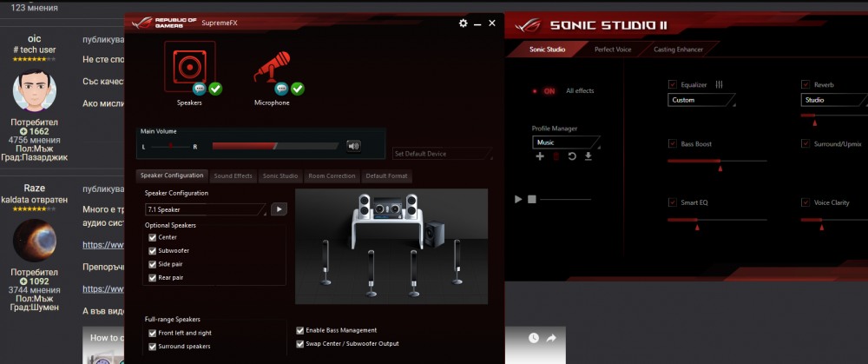Play the Sonic Studio preview track
This screenshot has height=364, width=868.
point(518,199)
